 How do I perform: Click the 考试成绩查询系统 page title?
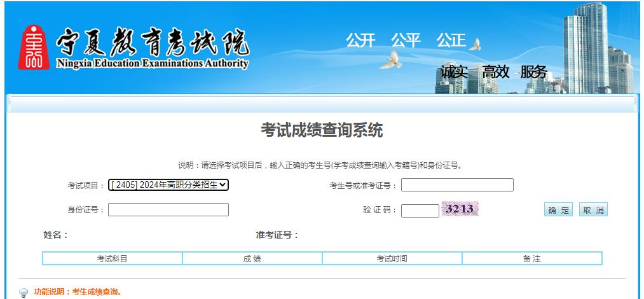(322, 130)
